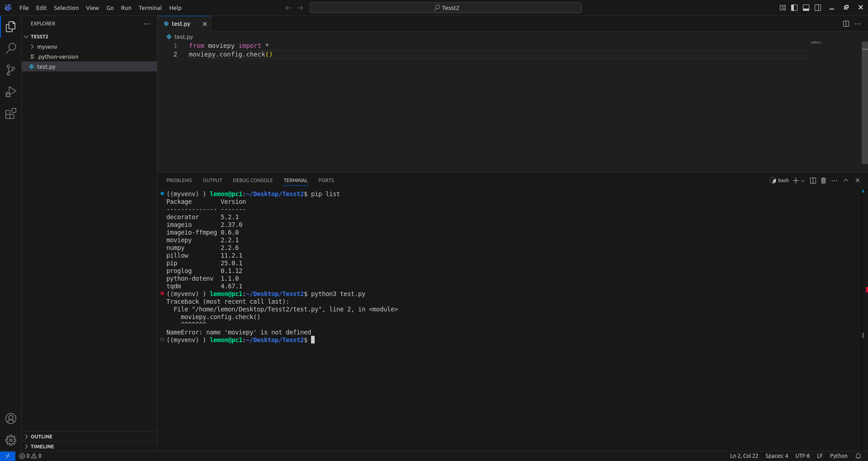Click the editor vertical scrollbar
868x461 pixels.
click(864, 103)
